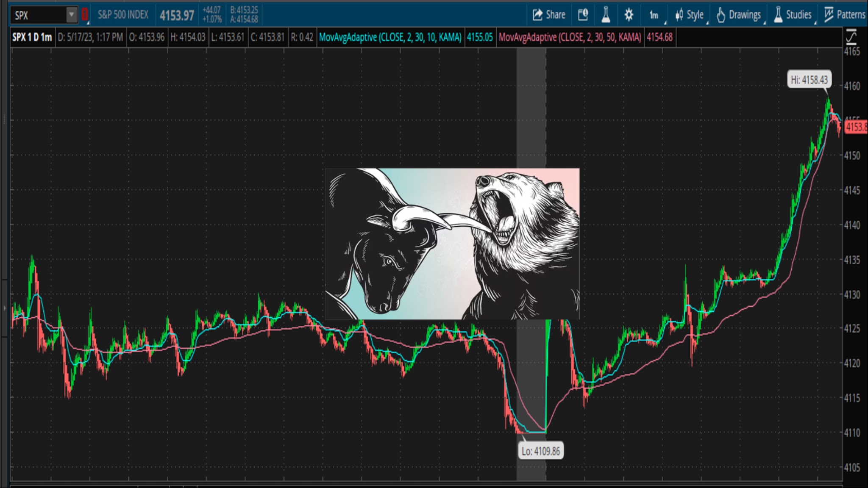
Task: Click the Style menu label
Action: coord(695,15)
